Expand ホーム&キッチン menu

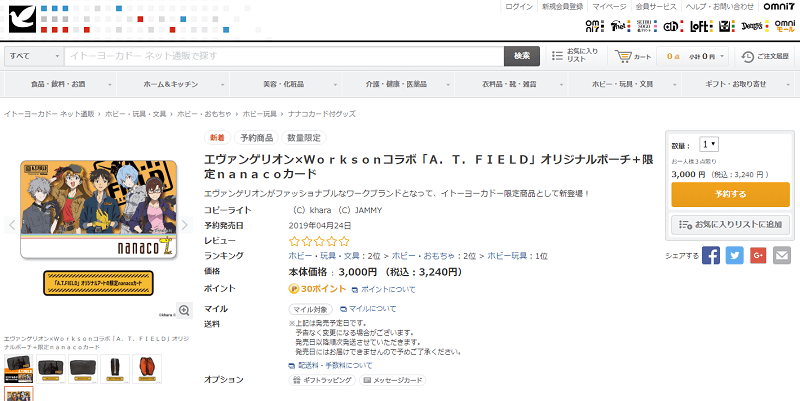173,84
